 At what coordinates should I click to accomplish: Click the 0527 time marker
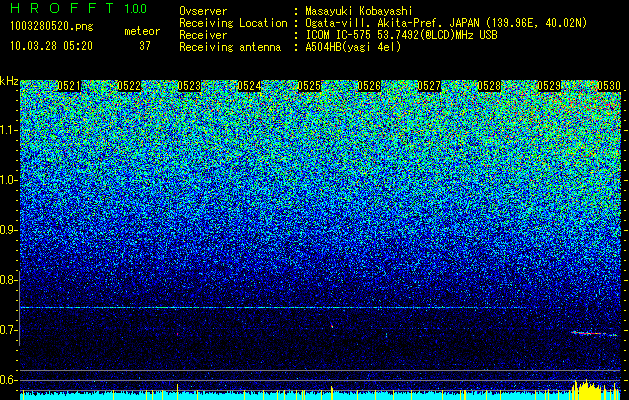click(x=429, y=86)
